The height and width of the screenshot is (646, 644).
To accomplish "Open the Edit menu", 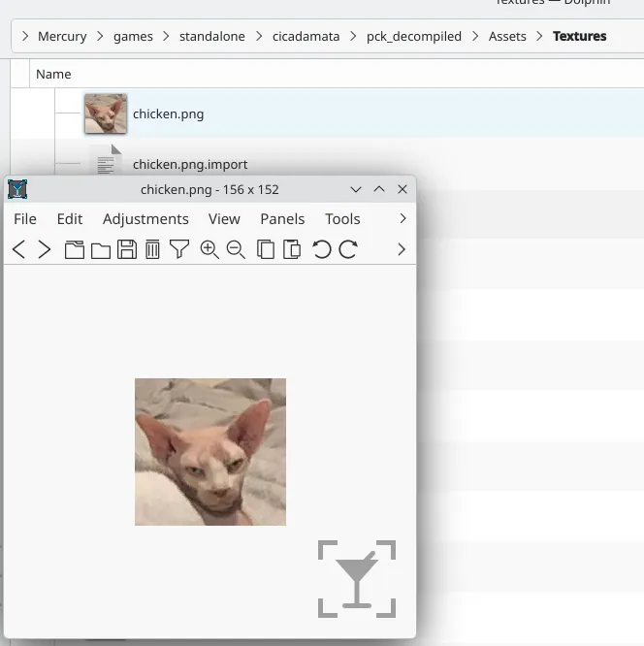I will (70, 219).
